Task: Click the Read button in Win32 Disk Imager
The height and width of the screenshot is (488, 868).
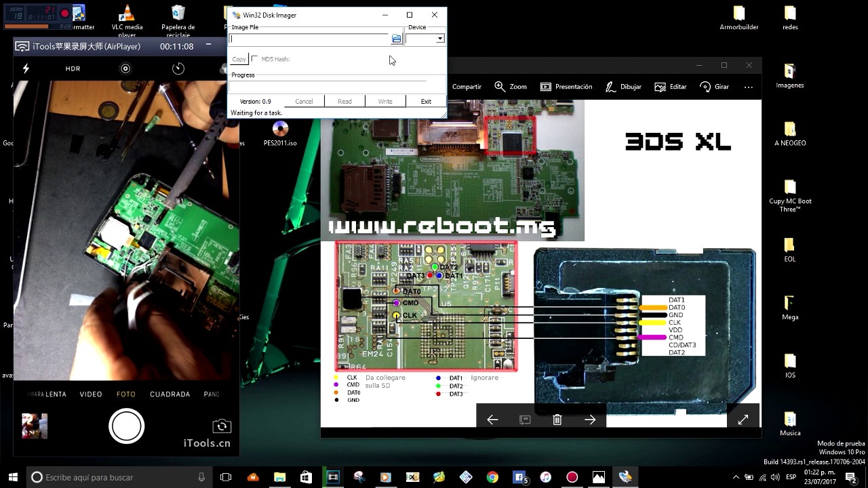Action: coord(344,102)
